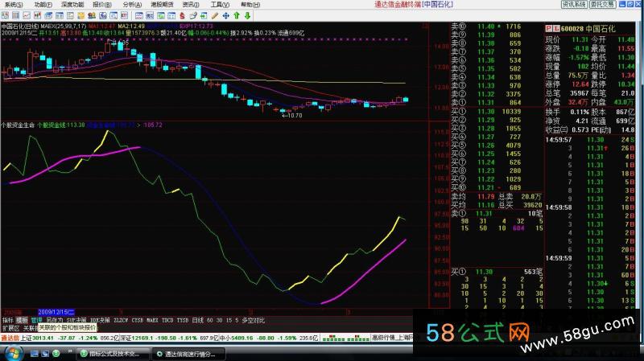
Task: Click the blue four-way arrows icon
Action: coord(225,15)
